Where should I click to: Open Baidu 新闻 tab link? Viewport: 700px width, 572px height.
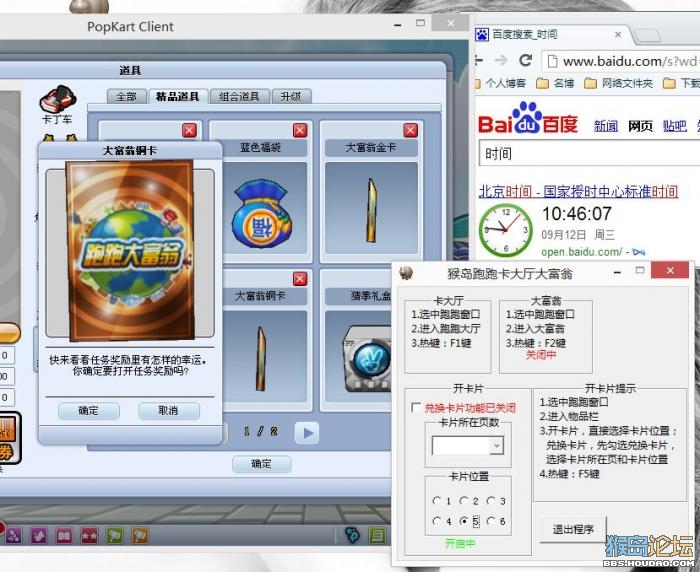click(x=606, y=126)
